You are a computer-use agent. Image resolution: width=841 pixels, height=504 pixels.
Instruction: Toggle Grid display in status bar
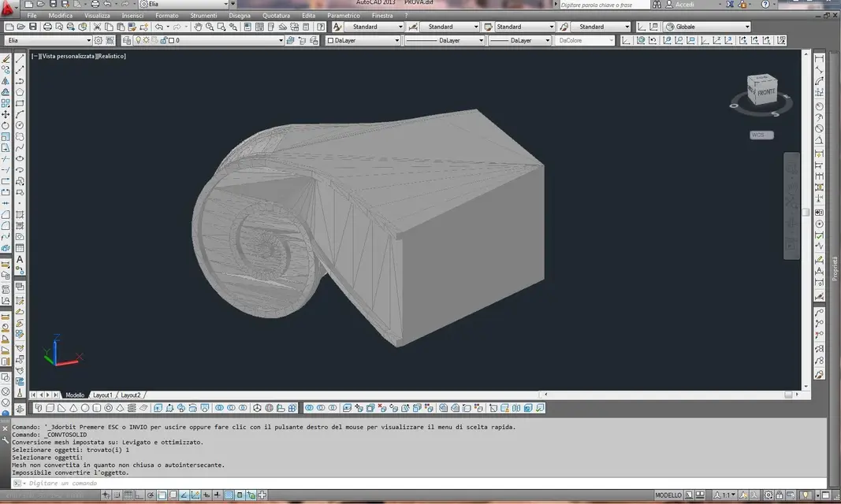[x=128, y=495]
